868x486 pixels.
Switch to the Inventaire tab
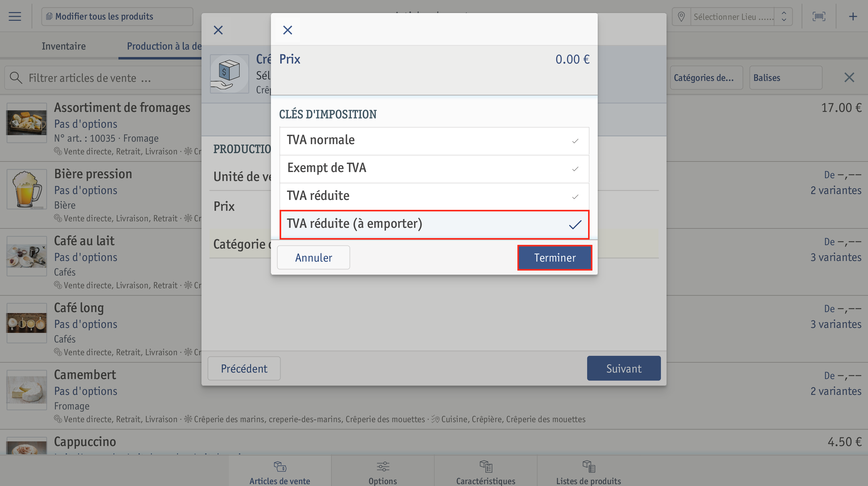pos(64,46)
